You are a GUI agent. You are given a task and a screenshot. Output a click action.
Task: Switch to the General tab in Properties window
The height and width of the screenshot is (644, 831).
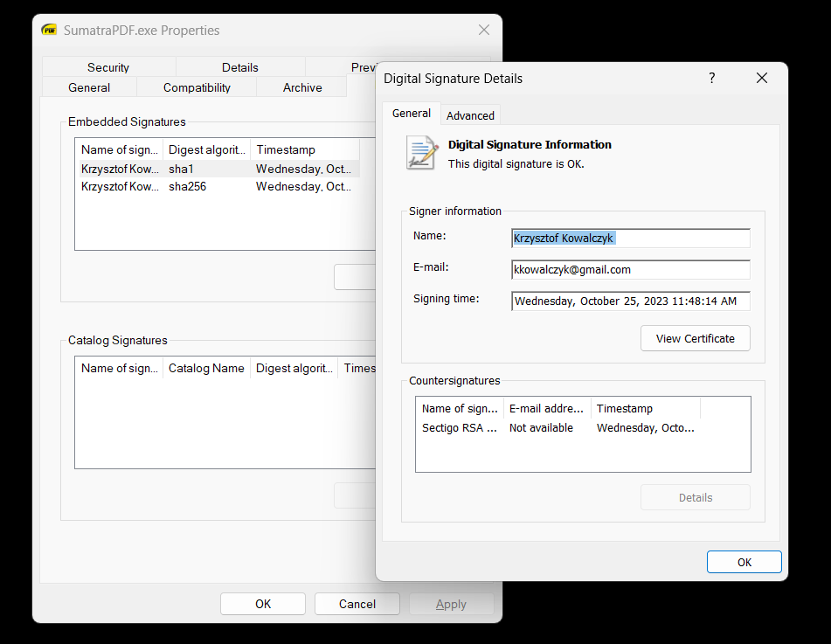(x=89, y=87)
